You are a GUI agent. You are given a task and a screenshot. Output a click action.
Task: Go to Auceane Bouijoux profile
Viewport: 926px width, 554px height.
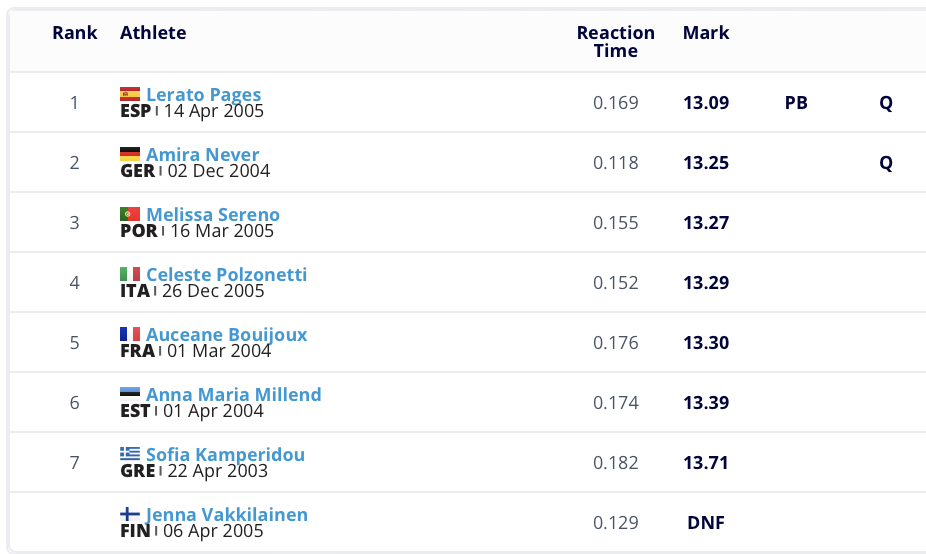tap(226, 335)
